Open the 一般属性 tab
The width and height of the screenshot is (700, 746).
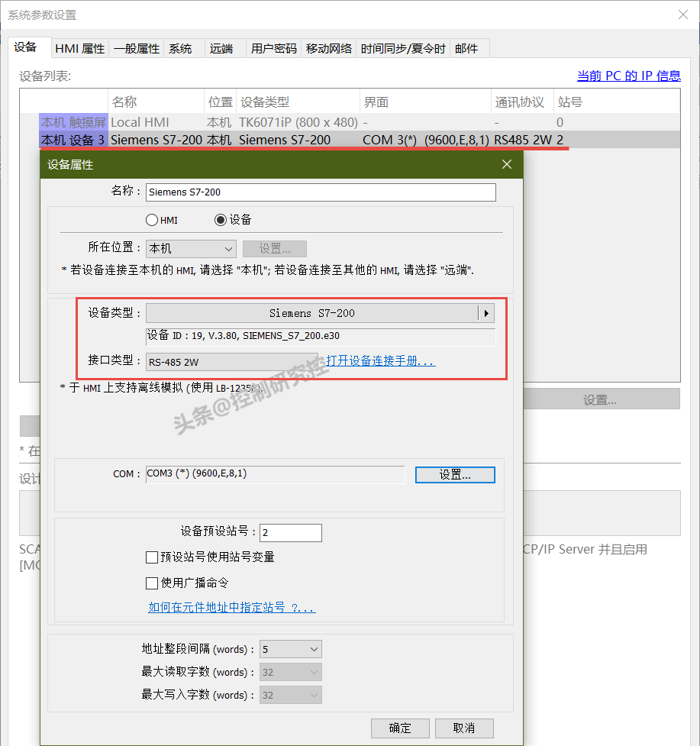tap(137, 48)
